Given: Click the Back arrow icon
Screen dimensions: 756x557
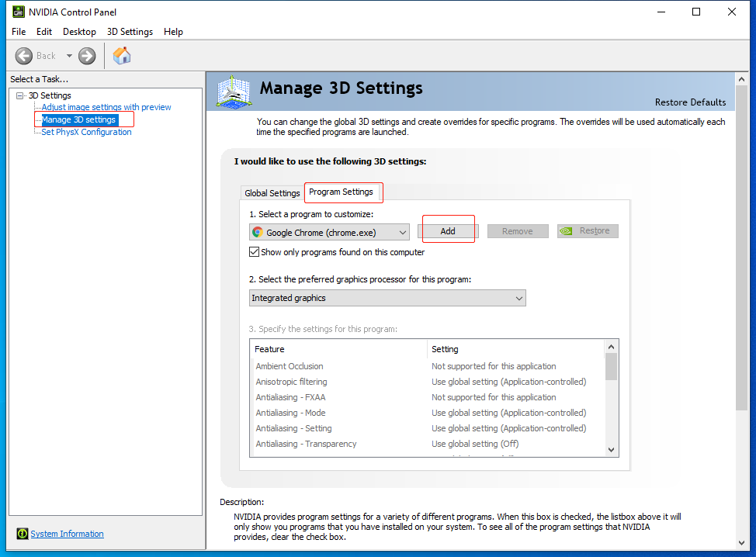Looking at the screenshot, I should click(x=23, y=56).
